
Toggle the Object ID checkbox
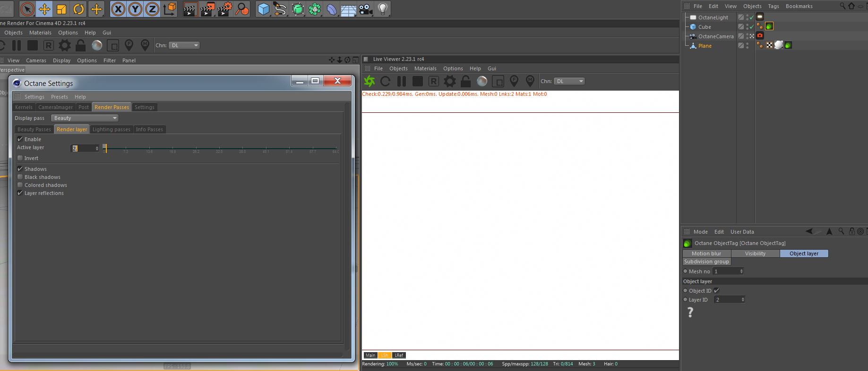(716, 291)
